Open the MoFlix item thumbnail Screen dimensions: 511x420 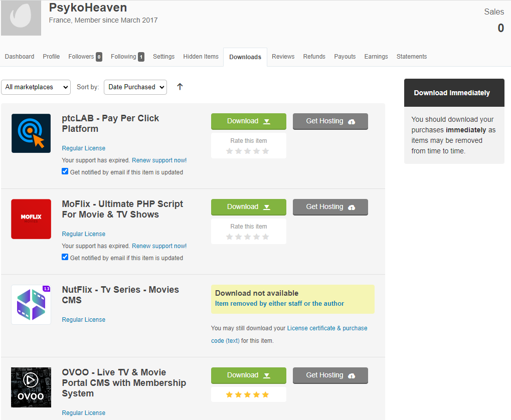tap(31, 219)
